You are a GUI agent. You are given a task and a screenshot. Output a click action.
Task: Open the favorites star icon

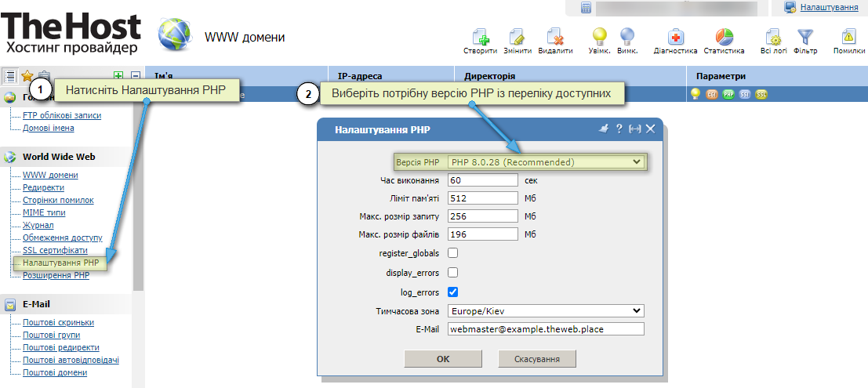pos(27,76)
